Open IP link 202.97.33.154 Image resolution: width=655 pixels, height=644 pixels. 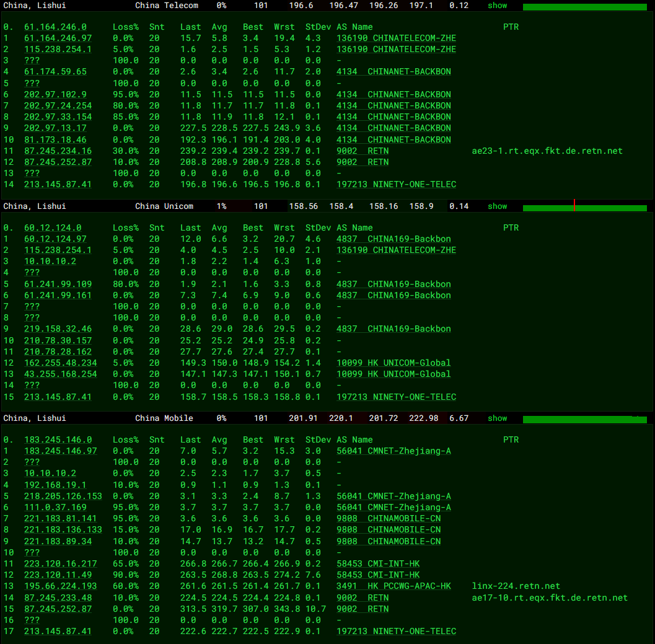pyautogui.click(x=58, y=117)
